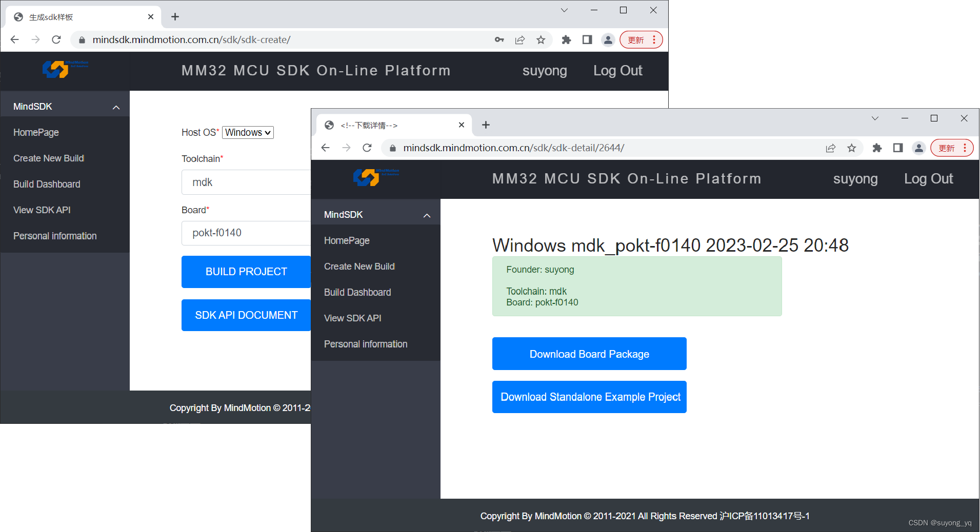Click the BUILD PROJECT button
Image resolution: width=980 pixels, height=532 pixels.
(x=246, y=272)
